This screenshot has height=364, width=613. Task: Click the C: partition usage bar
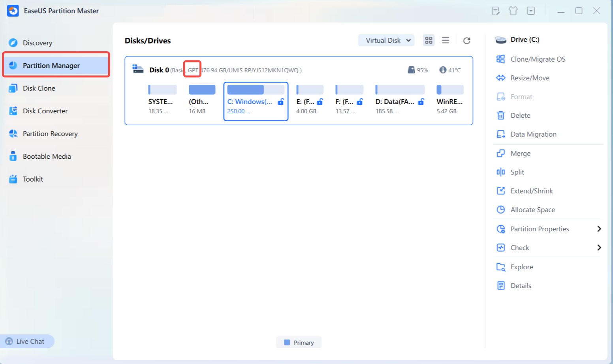click(256, 90)
